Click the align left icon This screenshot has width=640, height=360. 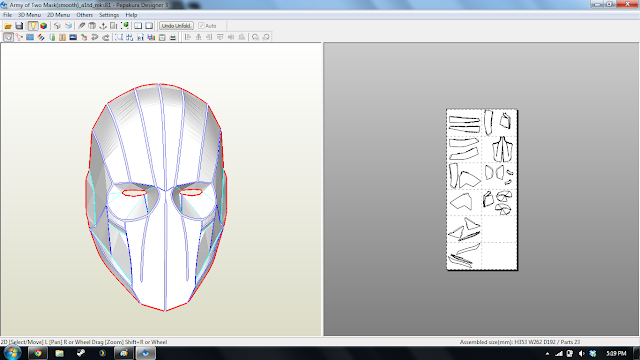coord(187,37)
